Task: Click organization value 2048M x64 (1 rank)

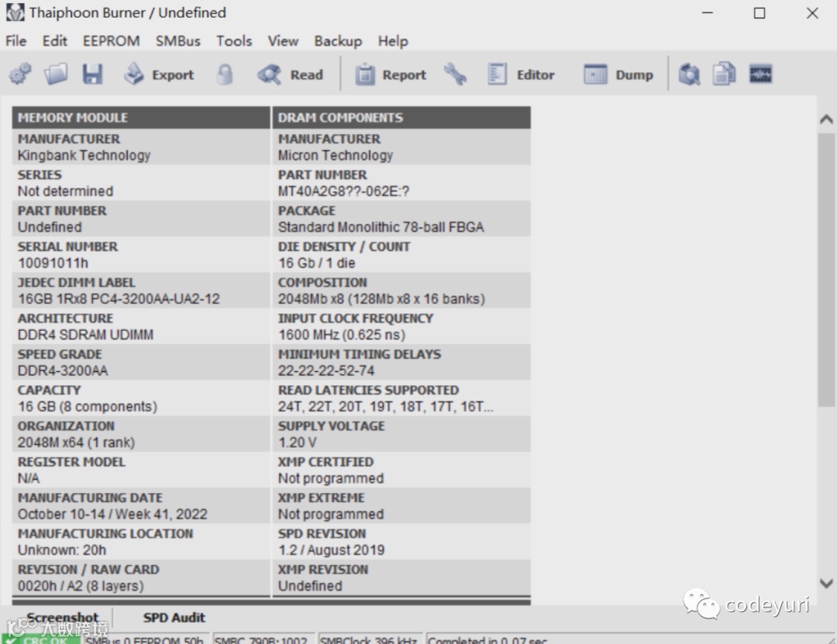Action: [x=76, y=443]
